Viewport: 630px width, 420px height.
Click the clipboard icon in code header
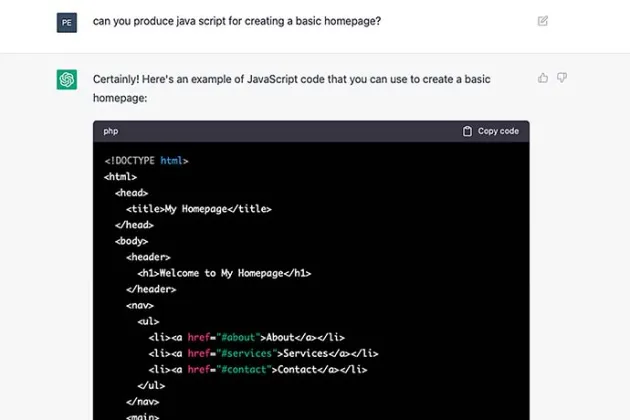pyautogui.click(x=467, y=131)
